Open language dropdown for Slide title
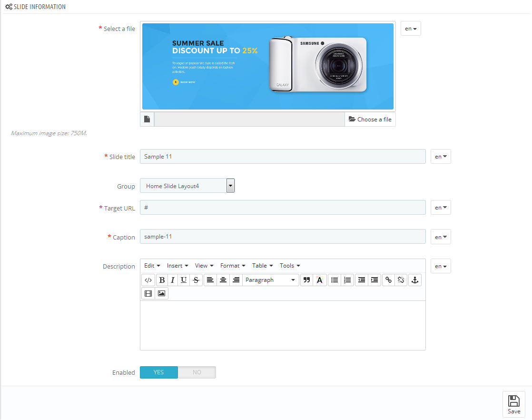 (x=441, y=157)
